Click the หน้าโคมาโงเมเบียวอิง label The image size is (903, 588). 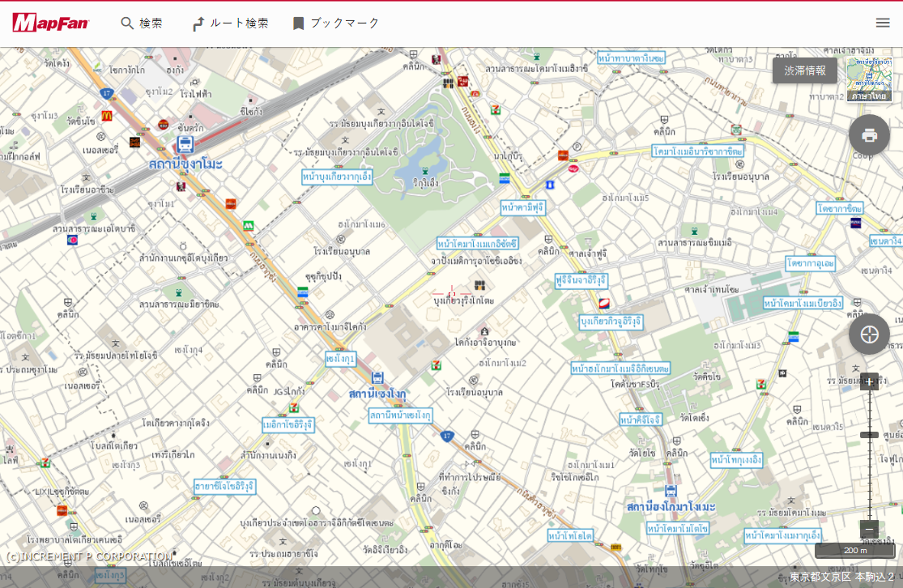pos(803,303)
